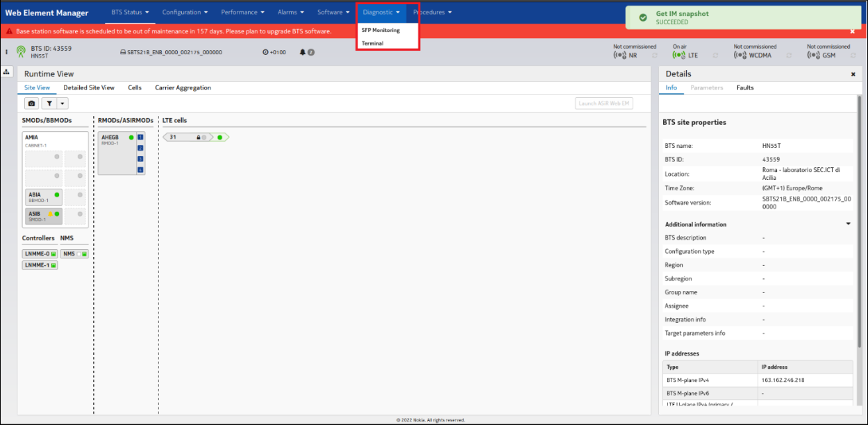Image resolution: width=868 pixels, height=425 pixels.
Task: Click the clock time offset +0100 indicator
Action: (274, 52)
